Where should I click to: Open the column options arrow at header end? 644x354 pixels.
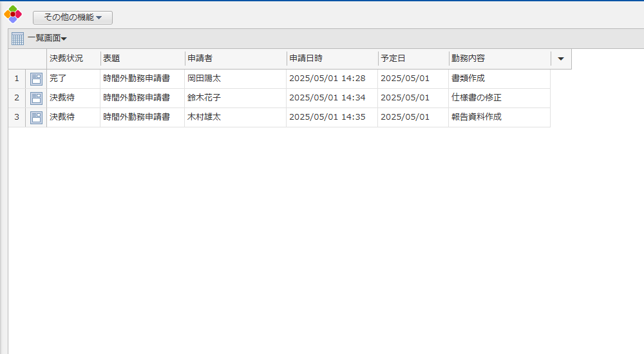click(x=561, y=59)
